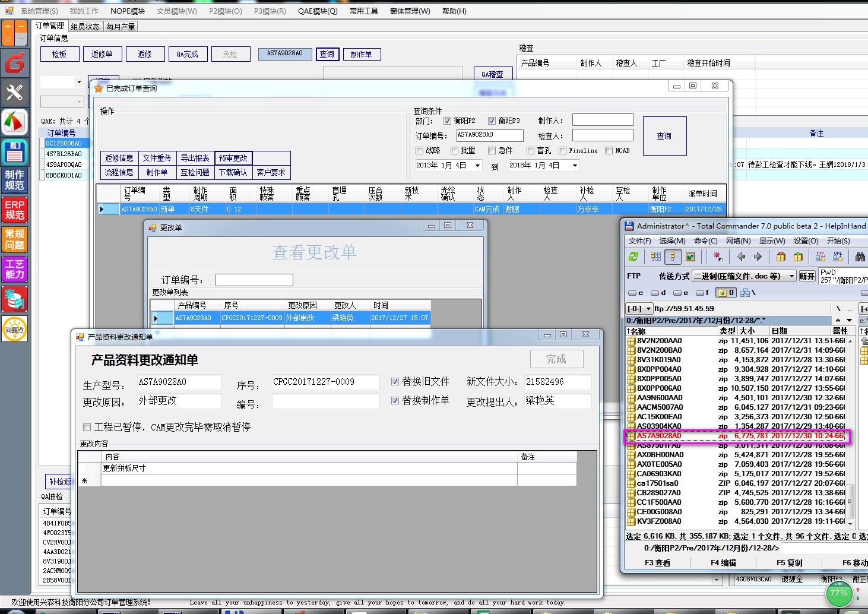Click the back arrow in Total Commander toolbar
The image size is (868, 614).
pyautogui.click(x=741, y=257)
